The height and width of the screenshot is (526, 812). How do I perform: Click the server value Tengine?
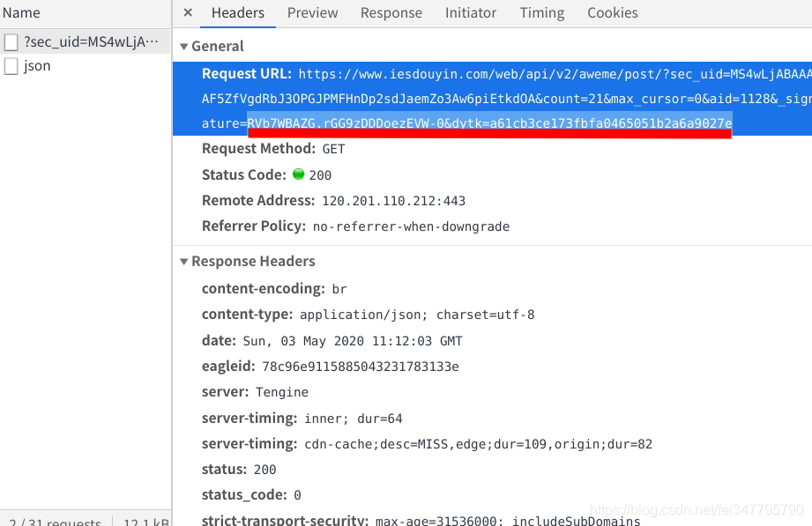282,392
